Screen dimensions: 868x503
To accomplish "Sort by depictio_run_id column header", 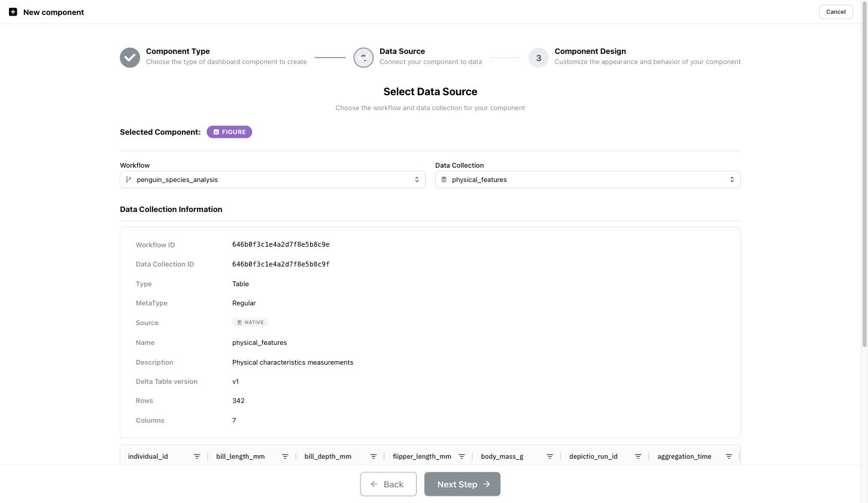I will pos(593,456).
